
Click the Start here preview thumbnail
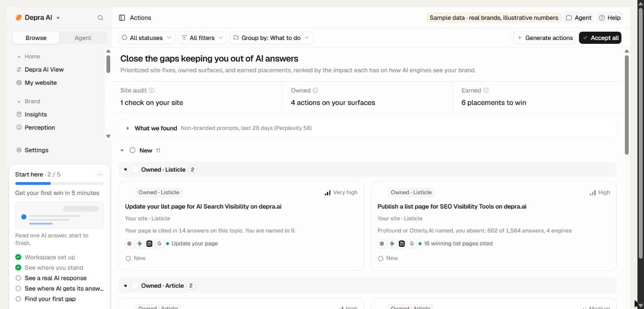point(60,215)
